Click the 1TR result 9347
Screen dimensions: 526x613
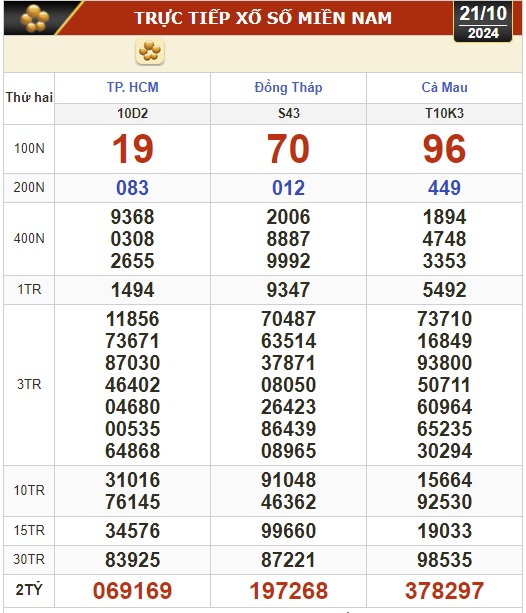point(288,290)
